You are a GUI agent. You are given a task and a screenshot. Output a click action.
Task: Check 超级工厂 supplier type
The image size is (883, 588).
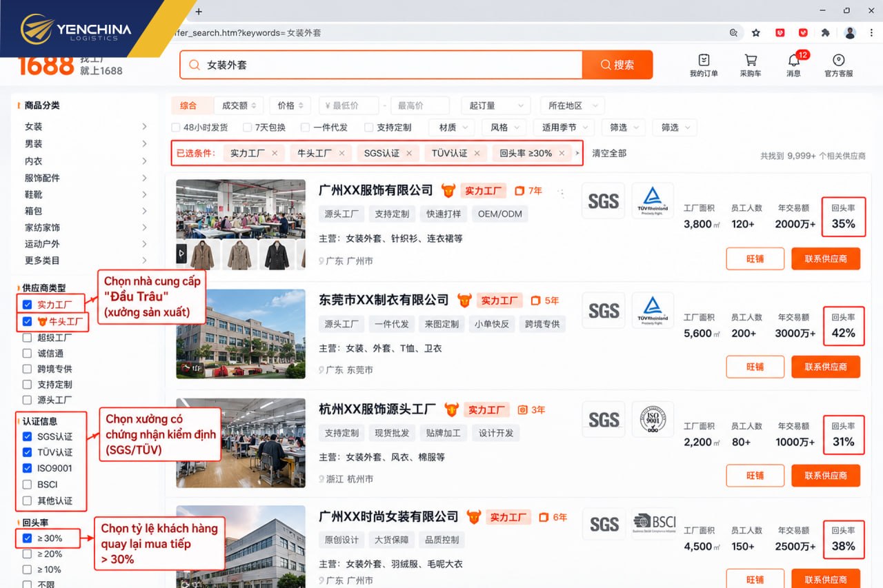pos(27,338)
